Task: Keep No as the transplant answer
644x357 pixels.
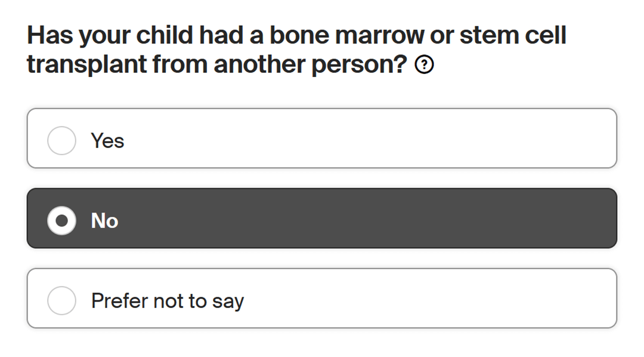Action: click(x=61, y=221)
